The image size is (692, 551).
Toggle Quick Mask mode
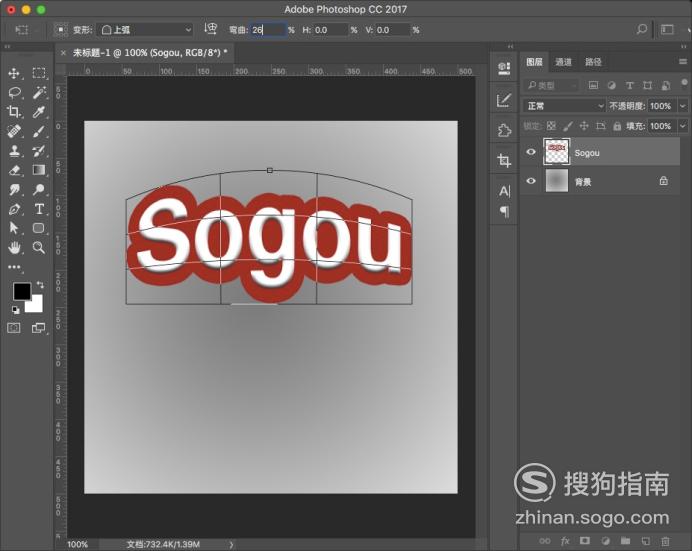click(14, 328)
